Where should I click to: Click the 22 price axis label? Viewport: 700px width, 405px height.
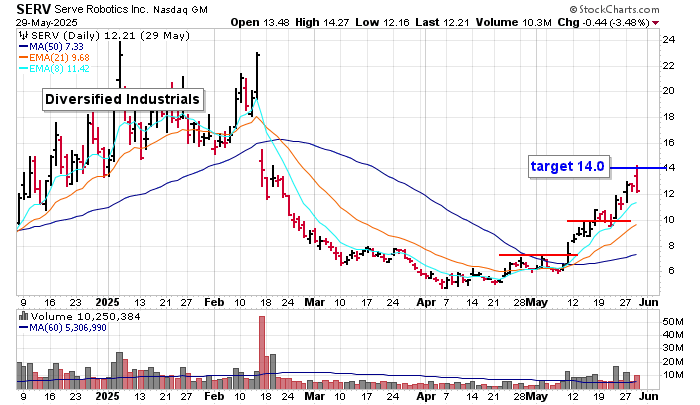pyautogui.click(x=669, y=66)
